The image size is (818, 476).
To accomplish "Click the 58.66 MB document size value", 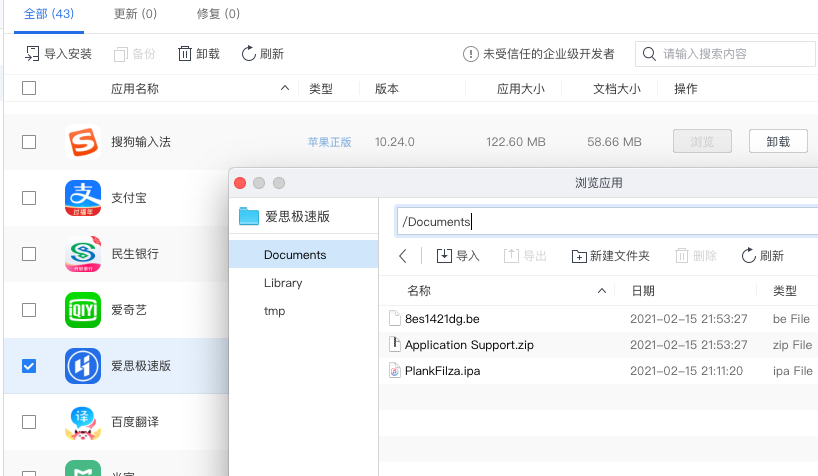I will point(615,142).
